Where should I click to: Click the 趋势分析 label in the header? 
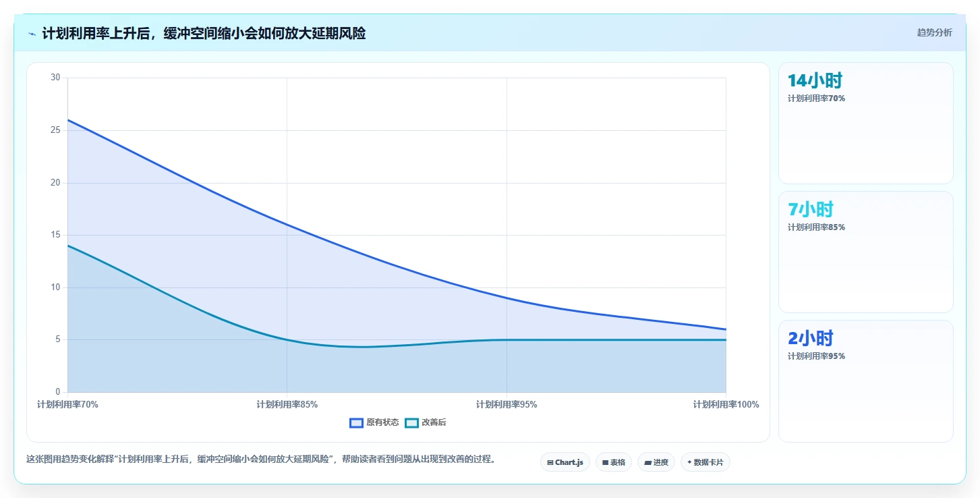coord(934,32)
